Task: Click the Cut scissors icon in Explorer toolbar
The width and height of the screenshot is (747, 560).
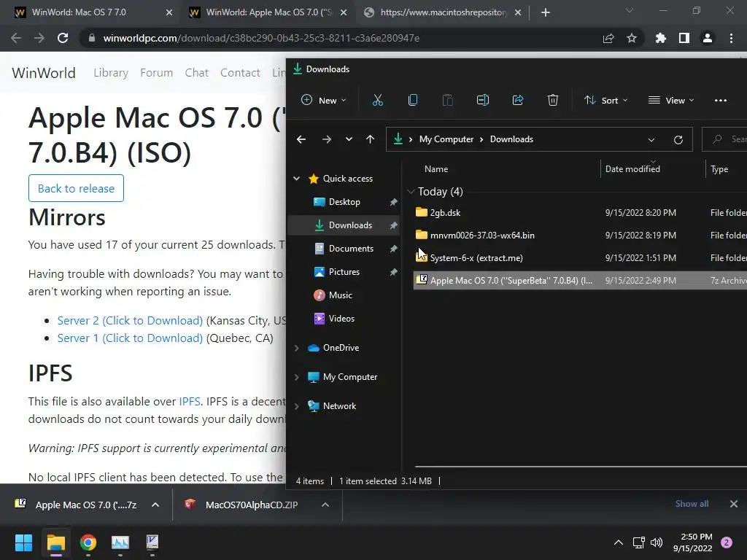Action: pos(377,100)
